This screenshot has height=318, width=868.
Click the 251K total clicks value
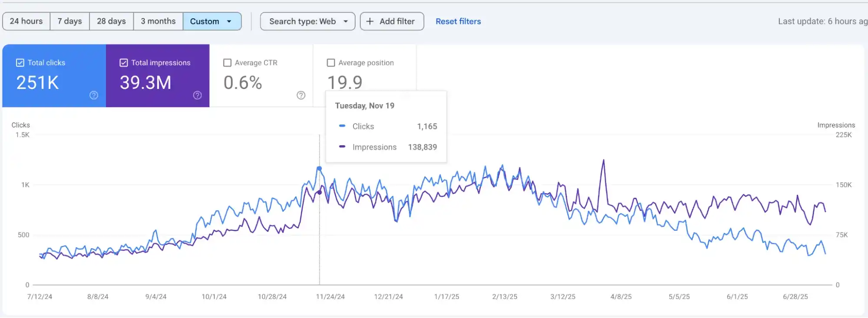[x=38, y=82]
